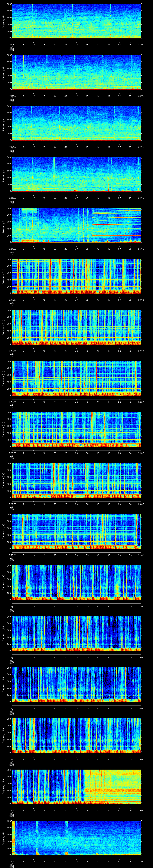Open the spectrogram panel starting at 0:30:00
This screenshot has width=153, height=868.
pyautogui.click(x=77, y=531)
